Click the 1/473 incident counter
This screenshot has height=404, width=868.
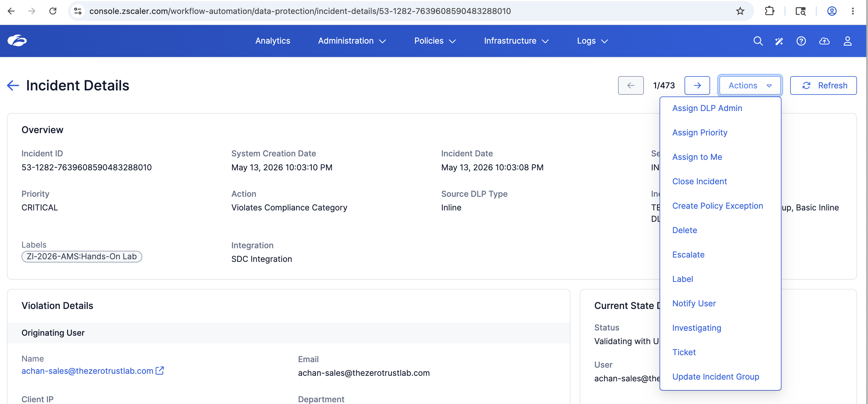[x=664, y=85]
